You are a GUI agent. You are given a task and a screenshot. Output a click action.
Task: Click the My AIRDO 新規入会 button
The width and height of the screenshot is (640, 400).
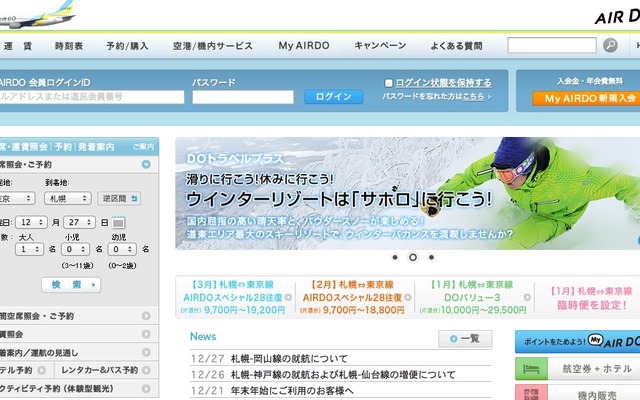pos(588,98)
